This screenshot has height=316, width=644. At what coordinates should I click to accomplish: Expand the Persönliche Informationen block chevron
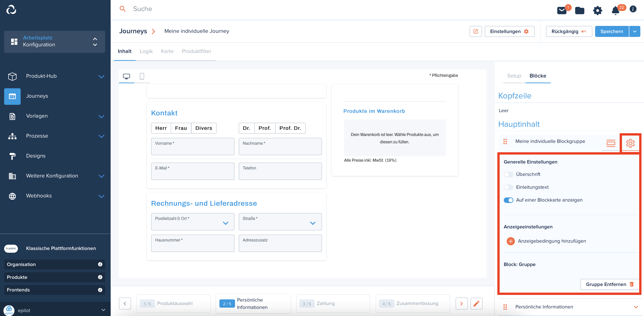point(636,307)
